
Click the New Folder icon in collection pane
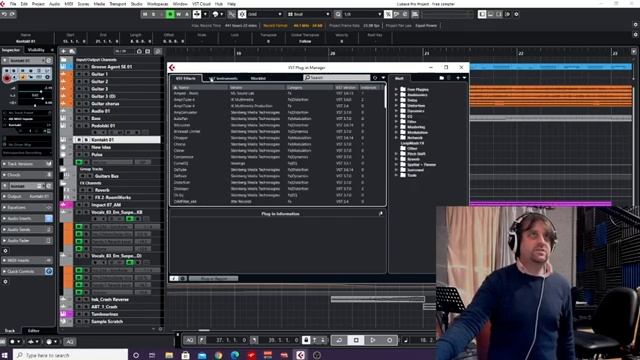442,78
